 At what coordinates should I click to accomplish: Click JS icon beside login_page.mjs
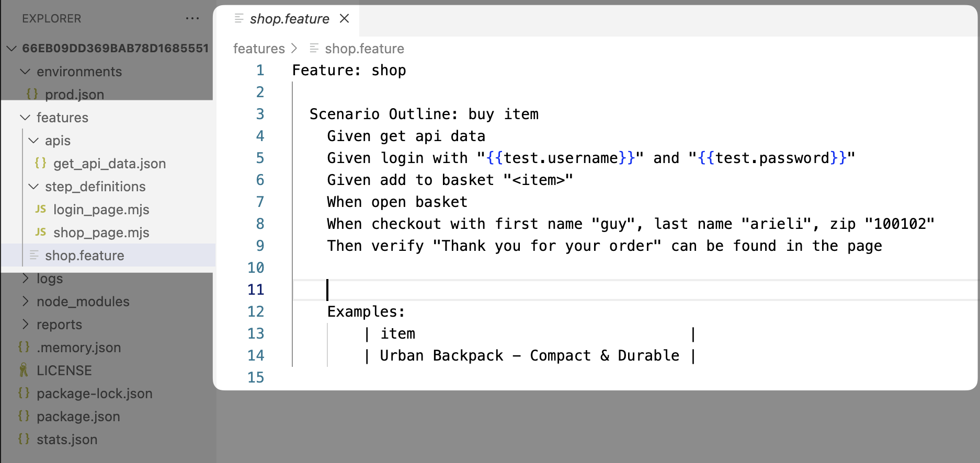(41, 209)
